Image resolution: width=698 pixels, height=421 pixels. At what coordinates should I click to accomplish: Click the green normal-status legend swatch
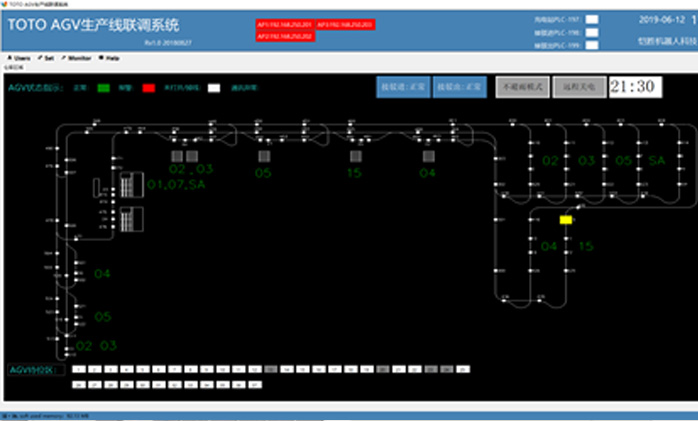tap(104, 88)
